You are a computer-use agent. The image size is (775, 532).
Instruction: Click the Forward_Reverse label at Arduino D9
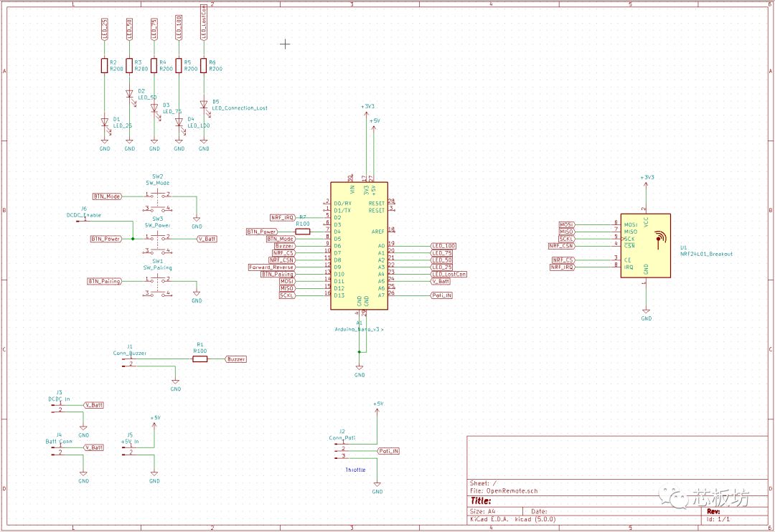(x=271, y=267)
